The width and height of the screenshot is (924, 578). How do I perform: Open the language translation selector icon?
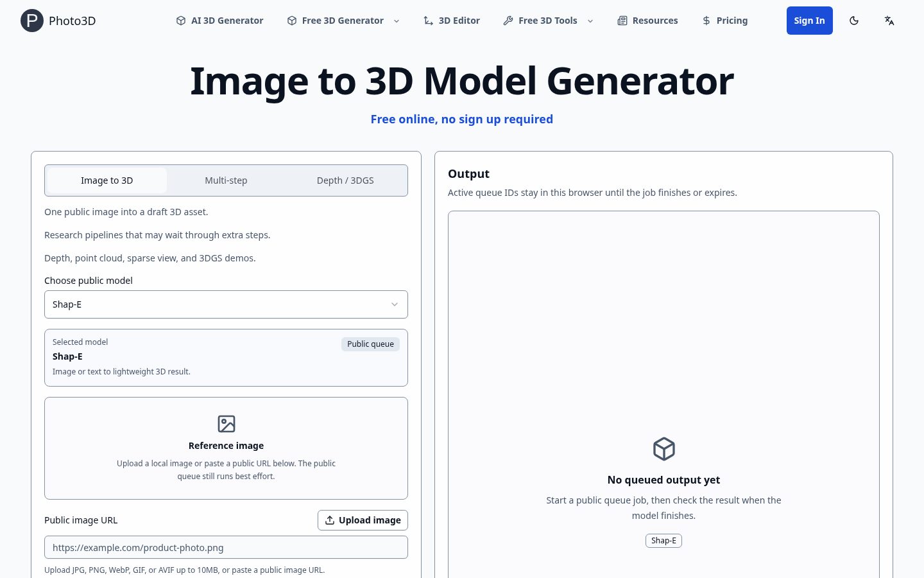(889, 21)
